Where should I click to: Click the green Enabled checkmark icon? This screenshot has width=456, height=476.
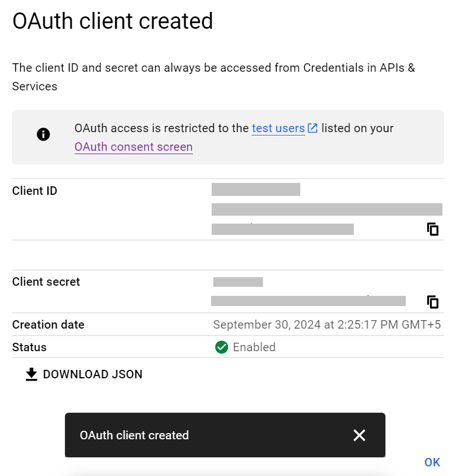(x=222, y=347)
